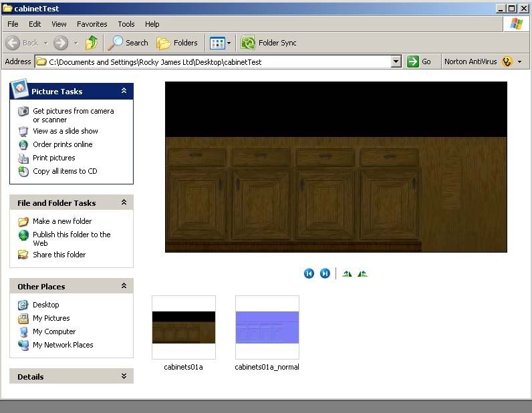Click View as a slide show

[65, 131]
